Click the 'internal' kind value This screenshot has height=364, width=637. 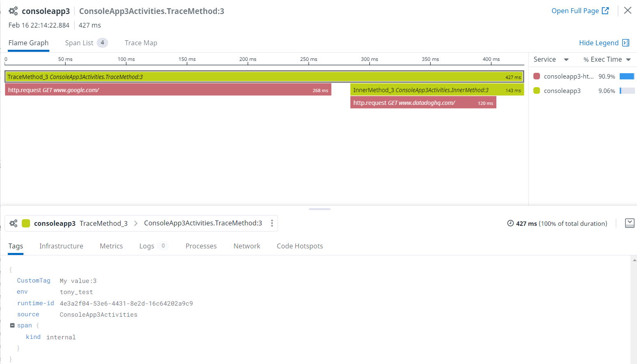point(61,337)
